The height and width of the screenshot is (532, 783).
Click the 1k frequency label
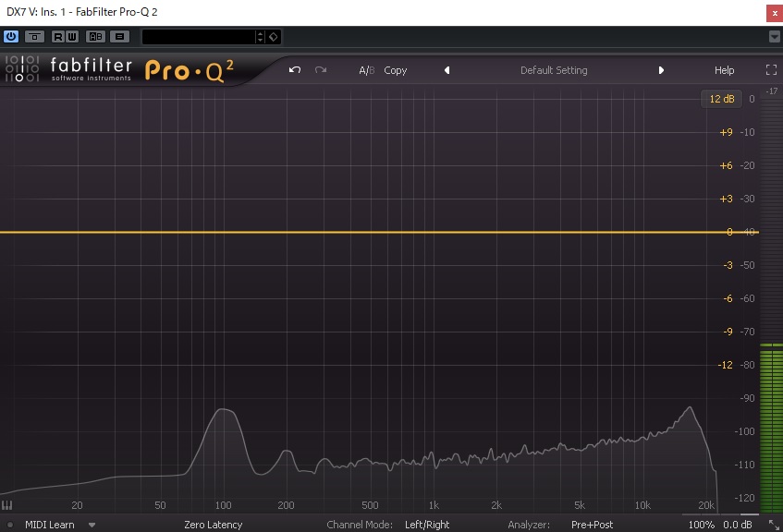click(434, 505)
